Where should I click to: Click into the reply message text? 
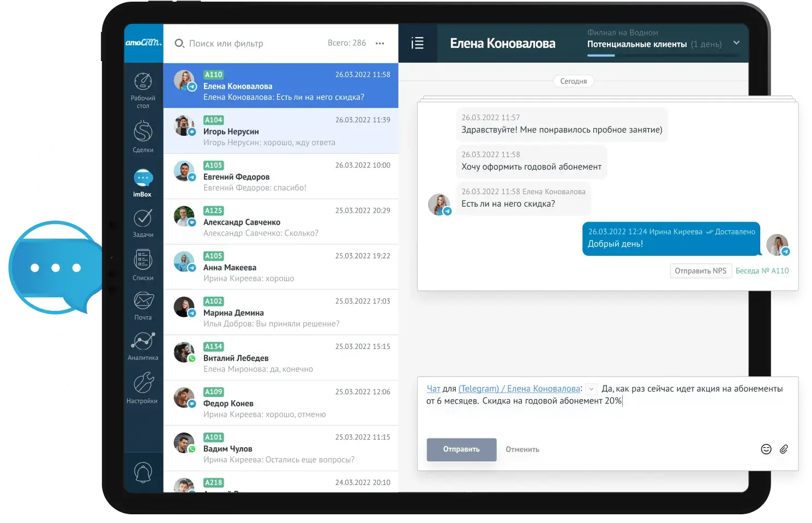tap(604, 395)
